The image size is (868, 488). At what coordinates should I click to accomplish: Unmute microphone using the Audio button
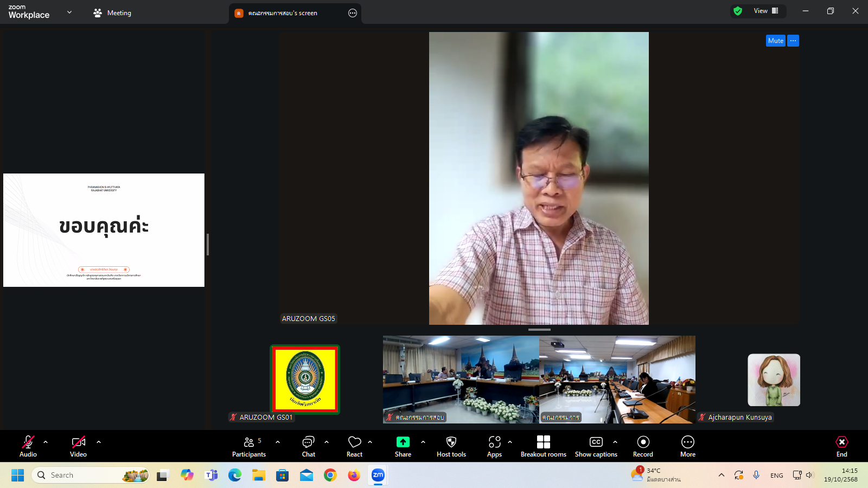(x=28, y=446)
